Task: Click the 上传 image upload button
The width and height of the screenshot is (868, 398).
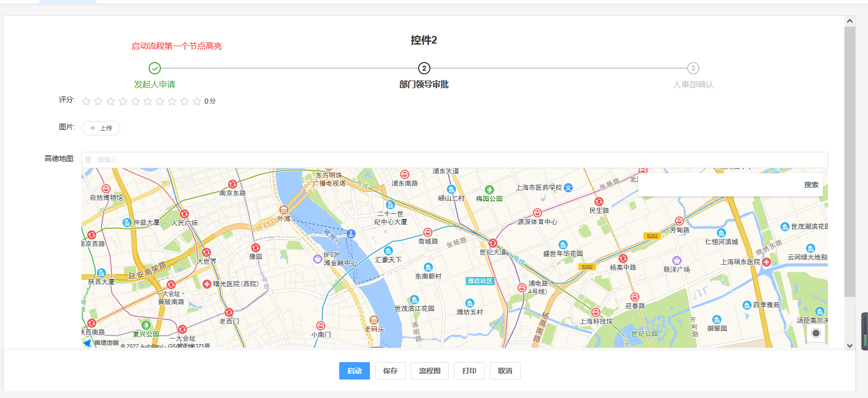Action: pos(101,128)
